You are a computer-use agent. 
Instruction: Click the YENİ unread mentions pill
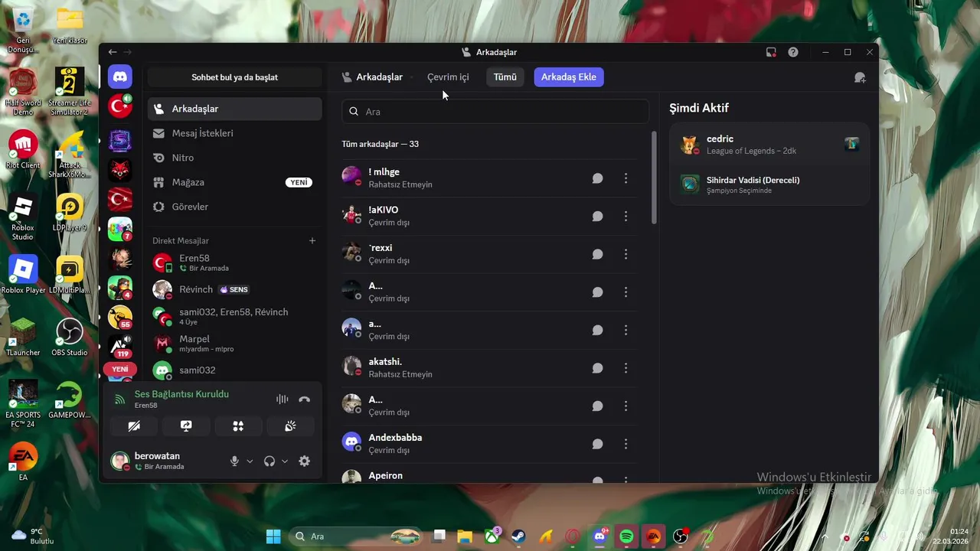click(x=120, y=369)
